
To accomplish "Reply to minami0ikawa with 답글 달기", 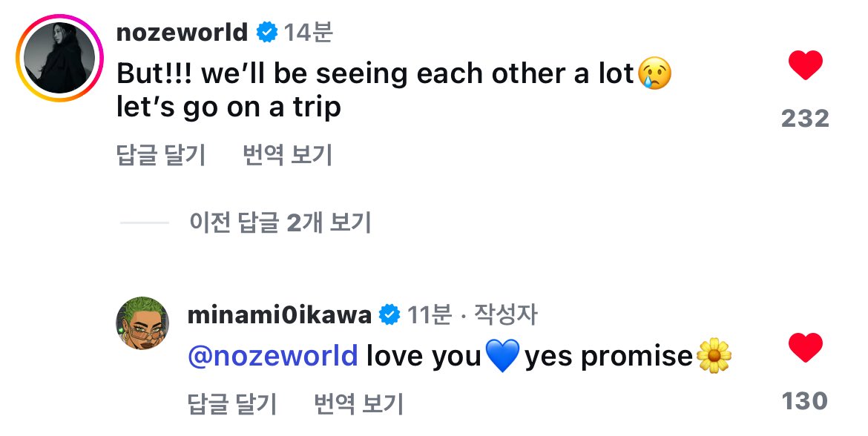I will 232,403.
